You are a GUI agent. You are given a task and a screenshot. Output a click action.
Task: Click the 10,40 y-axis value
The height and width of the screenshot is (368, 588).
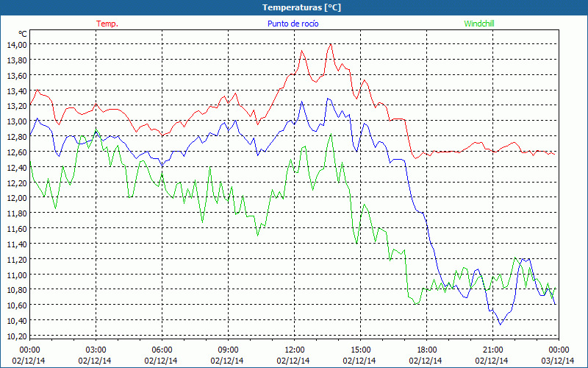coord(17,321)
